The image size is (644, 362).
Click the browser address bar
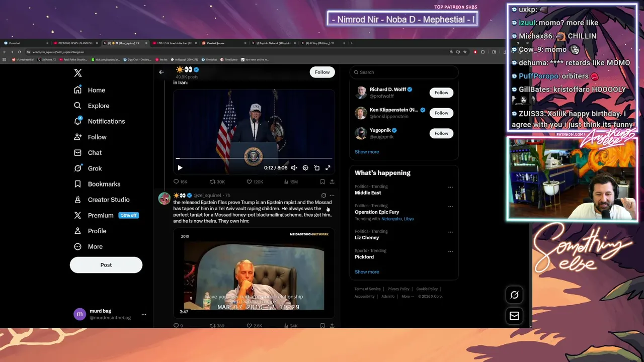236,52
